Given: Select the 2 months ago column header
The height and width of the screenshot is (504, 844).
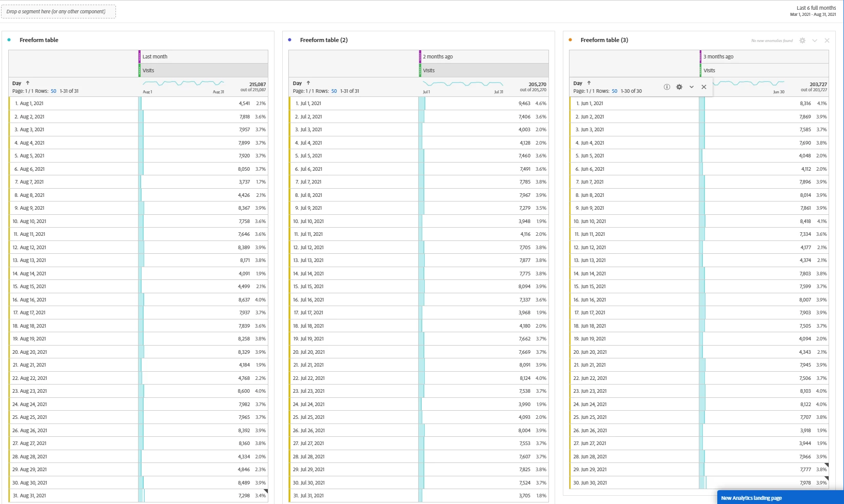Looking at the screenshot, I should (x=485, y=57).
